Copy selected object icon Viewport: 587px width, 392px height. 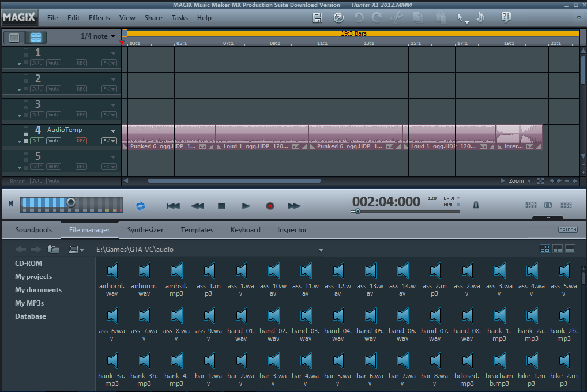[418, 18]
